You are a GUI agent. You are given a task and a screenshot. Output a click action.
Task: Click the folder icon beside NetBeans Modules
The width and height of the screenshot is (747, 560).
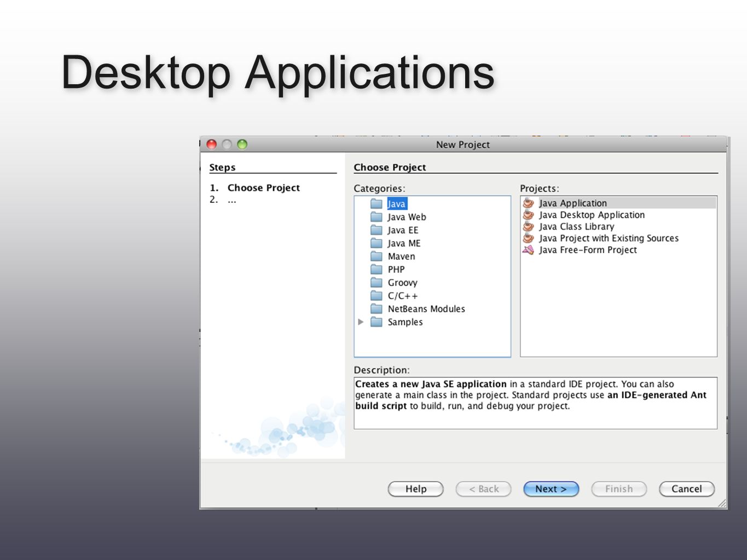376,308
